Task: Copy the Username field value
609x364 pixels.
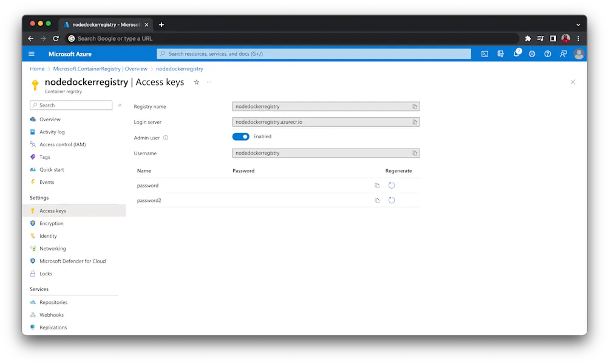Action: pyautogui.click(x=415, y=153)
